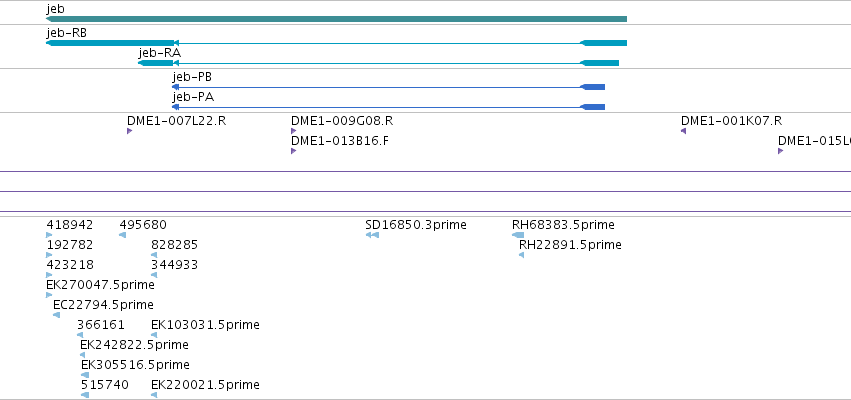Click the DME1-015L arrow marker
This screenshot has width=851, height=400.
point(780,151)
